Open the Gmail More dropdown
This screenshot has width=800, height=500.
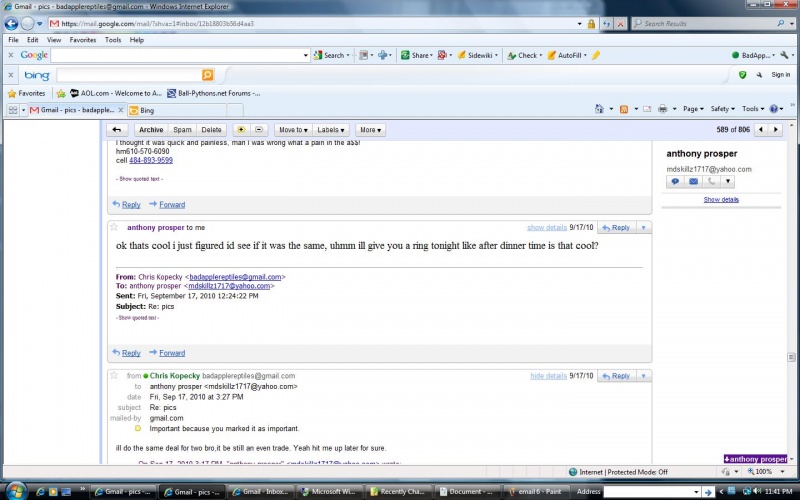click(x=370, y=130)
